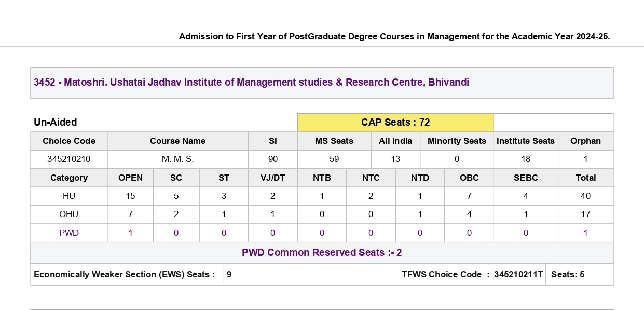644x310 pixels.
Task: Select the Un-Aided label
Action: (55, 123)
